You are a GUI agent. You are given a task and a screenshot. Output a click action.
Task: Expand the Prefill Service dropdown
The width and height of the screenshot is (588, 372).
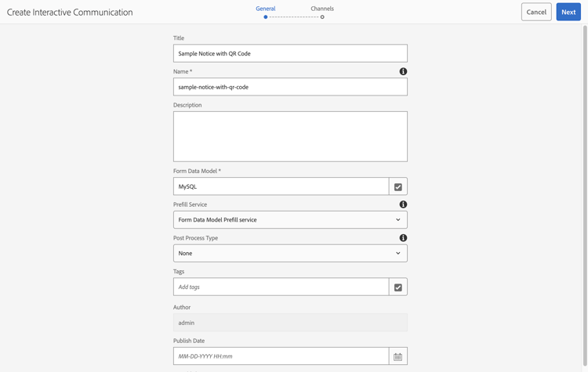(x=290, y=220)
